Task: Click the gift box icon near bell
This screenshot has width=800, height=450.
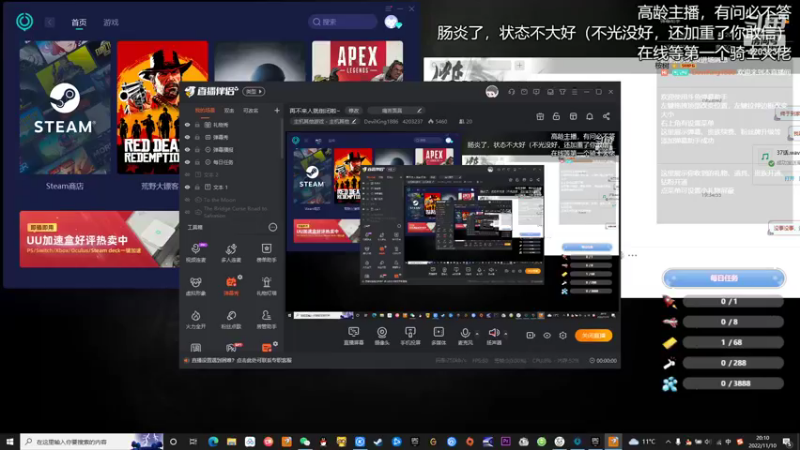Action: 540,116
